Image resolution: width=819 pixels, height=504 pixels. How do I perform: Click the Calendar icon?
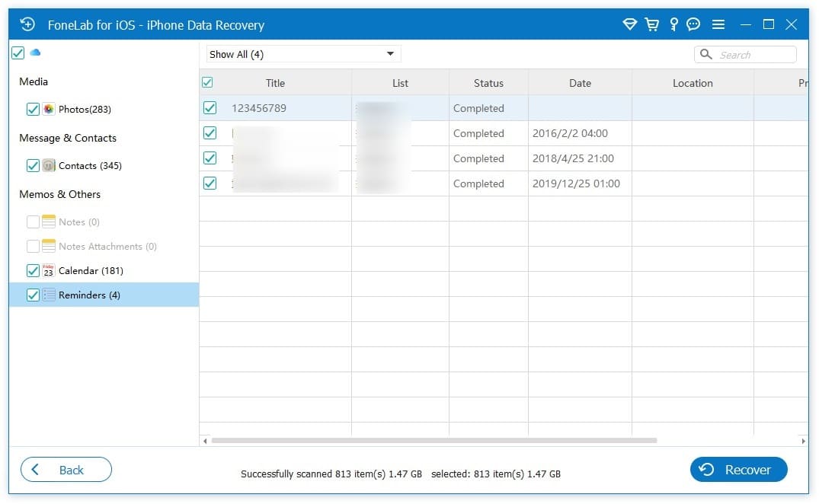(x=49, y=270)
